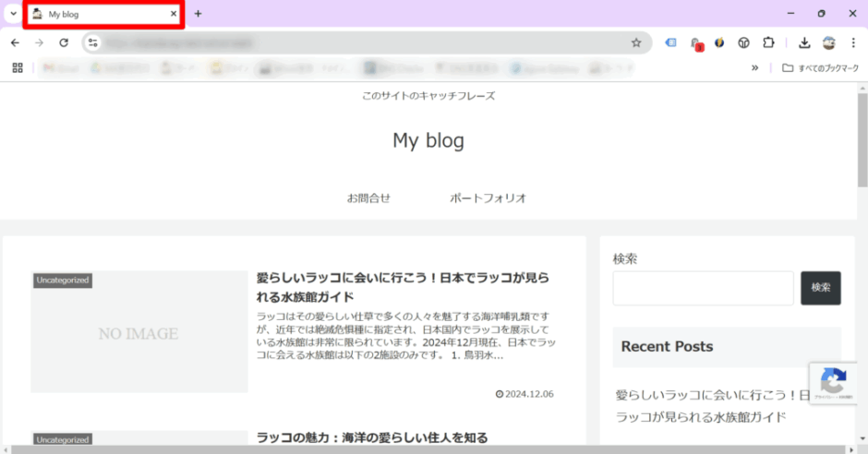Open the downloads icon in toolbar
The width and height of the screenshot is (868, 454).
point(804,42)
